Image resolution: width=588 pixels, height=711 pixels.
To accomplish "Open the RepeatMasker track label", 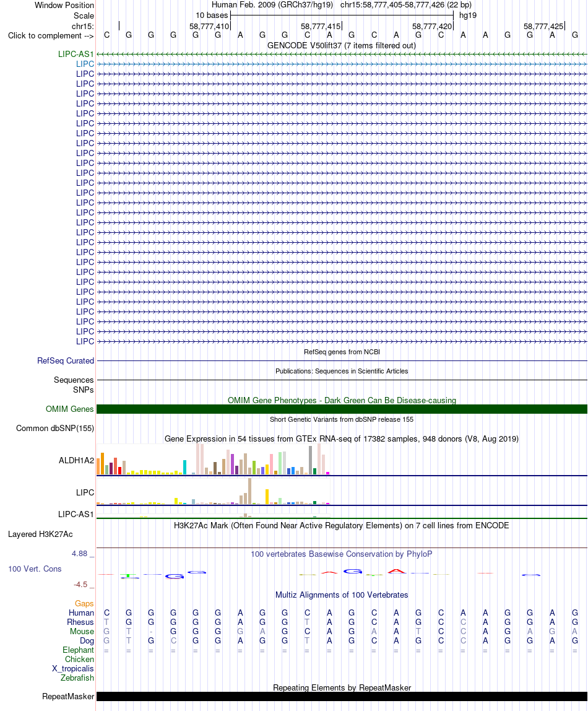I will 68,697.
